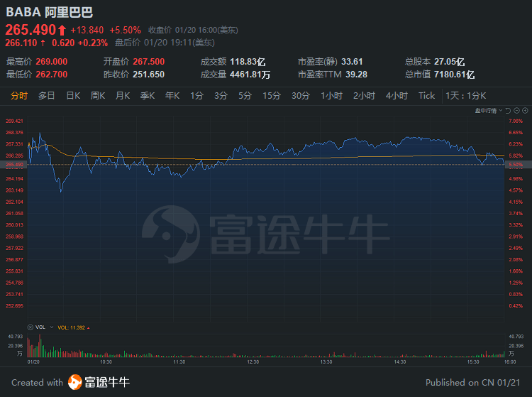Click the 市盈率(静) value 33.61
Viewport: 532px width, 397px height.
pyautogui.click(x=352, y=62)
